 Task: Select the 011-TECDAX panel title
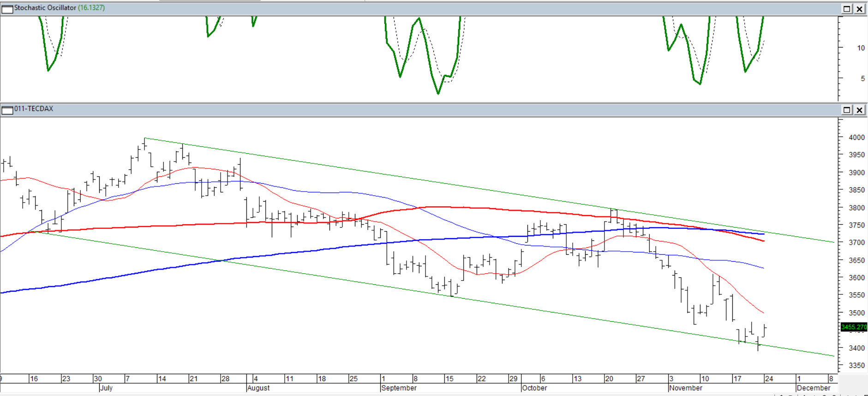34,109
